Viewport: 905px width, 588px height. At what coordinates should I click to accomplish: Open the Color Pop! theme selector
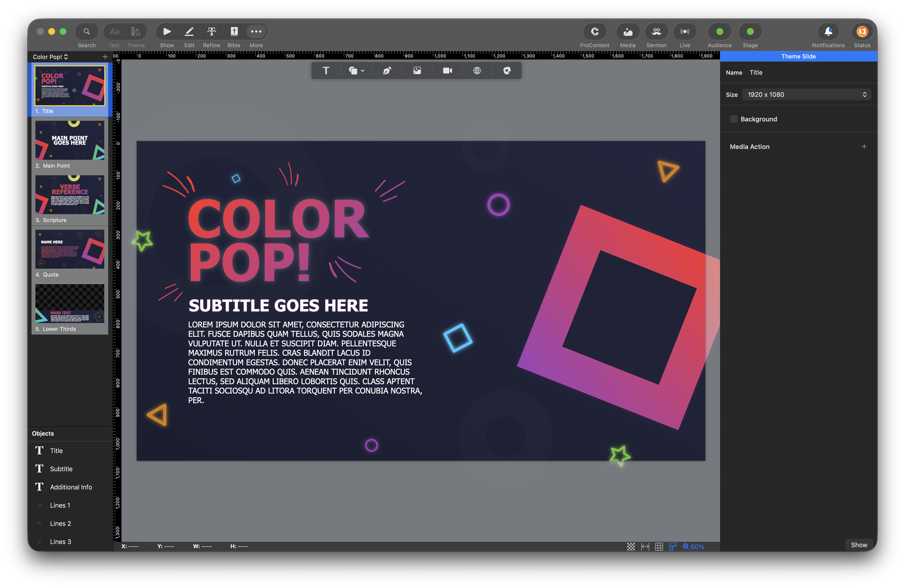click(50, 57)
